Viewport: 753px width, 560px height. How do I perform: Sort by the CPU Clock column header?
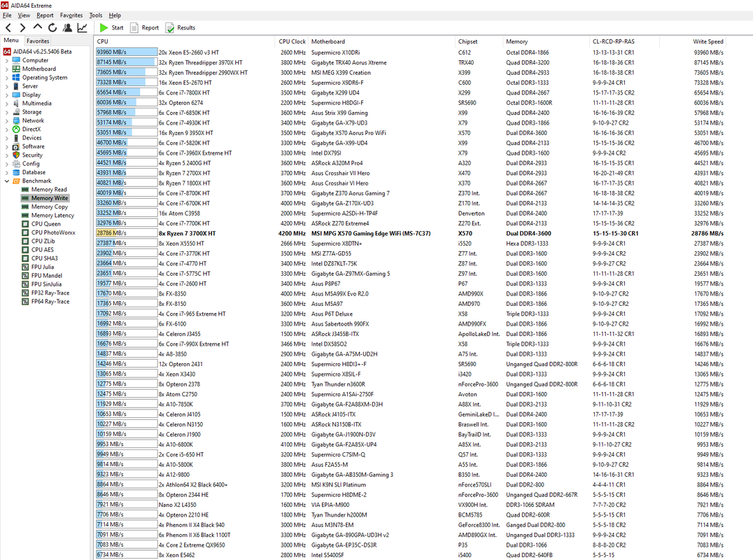tap(292, 42)
